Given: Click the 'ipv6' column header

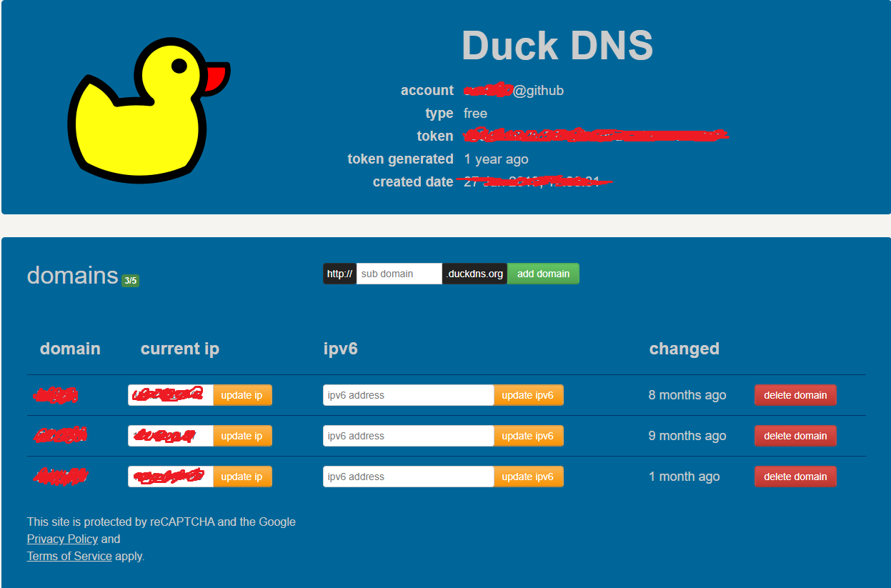Looking at the screenshot, I should click(x=341, y=349).
